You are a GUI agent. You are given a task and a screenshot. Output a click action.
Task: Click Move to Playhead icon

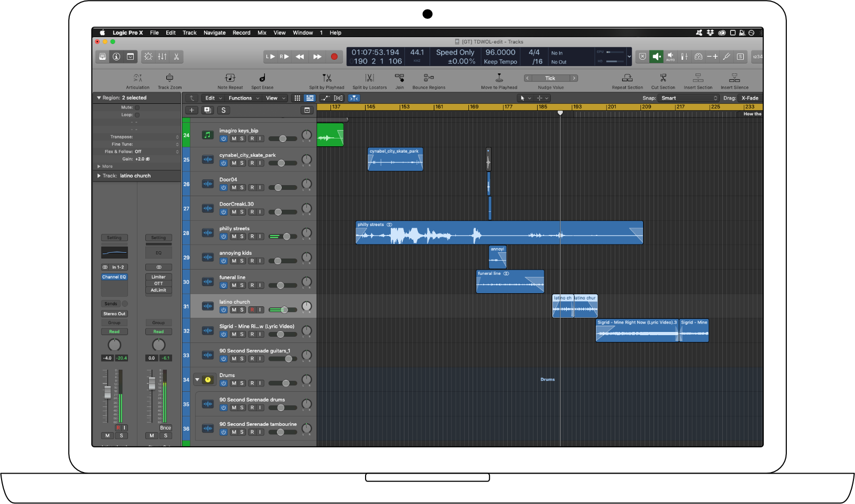[499, 78]
